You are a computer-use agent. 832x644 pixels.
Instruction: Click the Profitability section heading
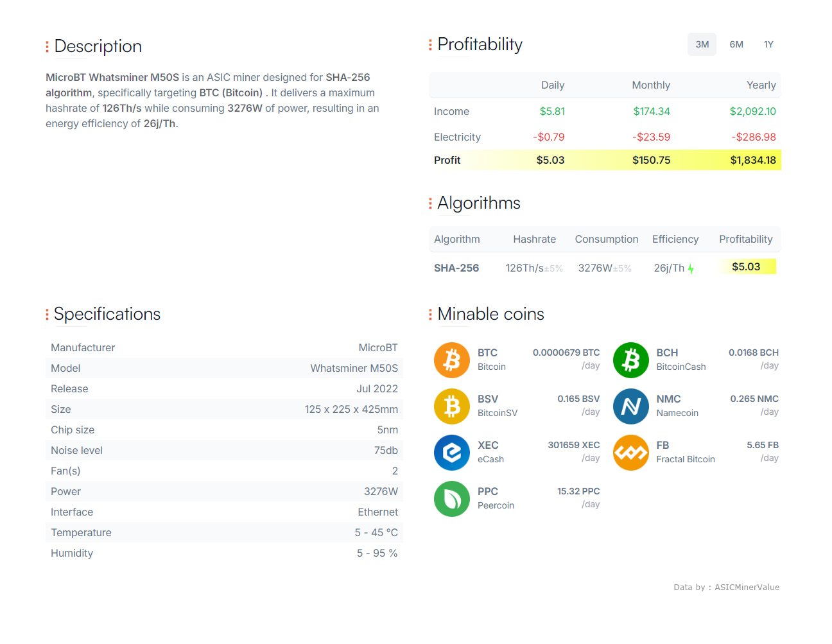coord(480,44)
